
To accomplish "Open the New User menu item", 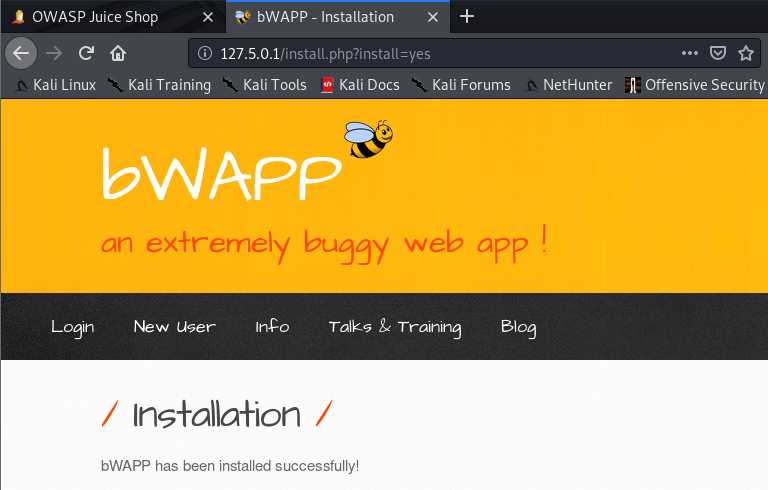I will click(x=174, y=326).
